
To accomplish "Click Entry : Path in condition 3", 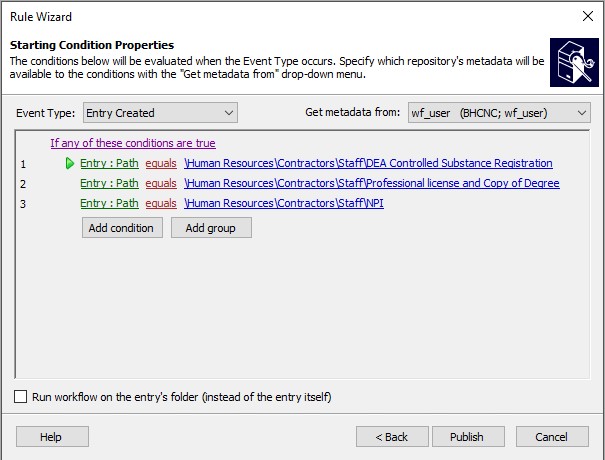I will click(x=109, y=203).
